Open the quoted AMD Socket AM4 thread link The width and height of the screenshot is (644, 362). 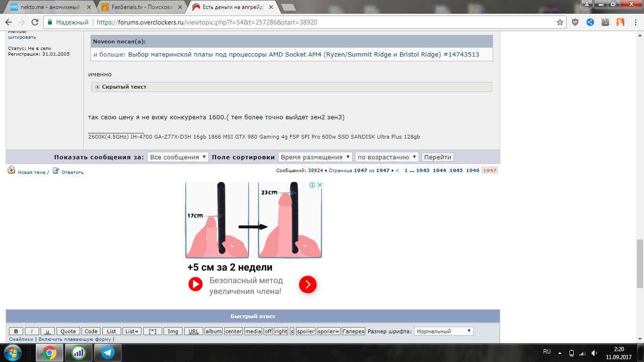tap(304, 55)
